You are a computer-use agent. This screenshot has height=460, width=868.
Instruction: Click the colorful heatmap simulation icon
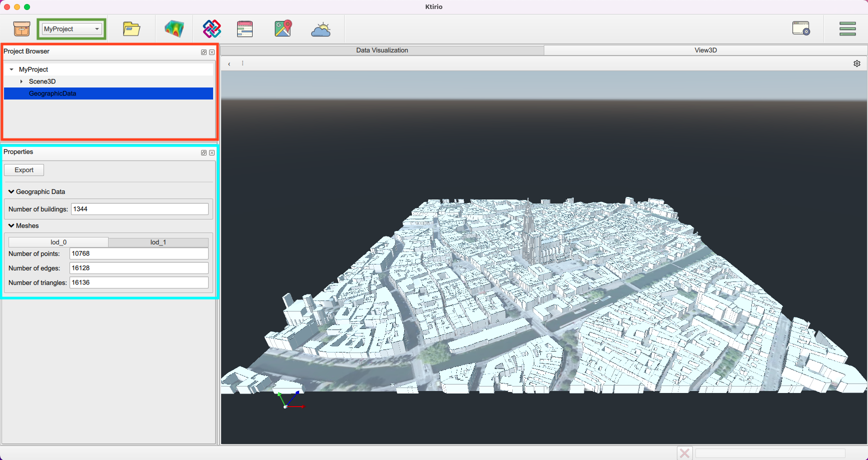pos(174,29)
